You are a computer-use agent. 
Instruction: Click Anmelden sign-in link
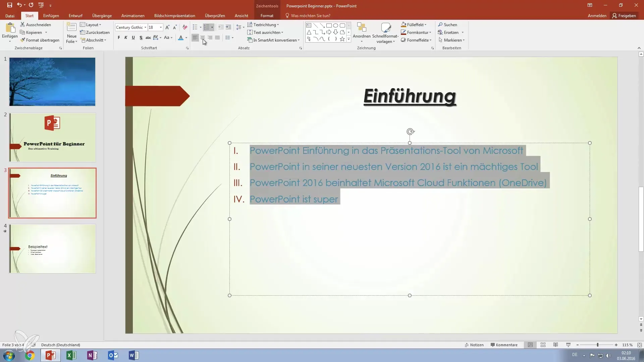[x=597, y=16]
